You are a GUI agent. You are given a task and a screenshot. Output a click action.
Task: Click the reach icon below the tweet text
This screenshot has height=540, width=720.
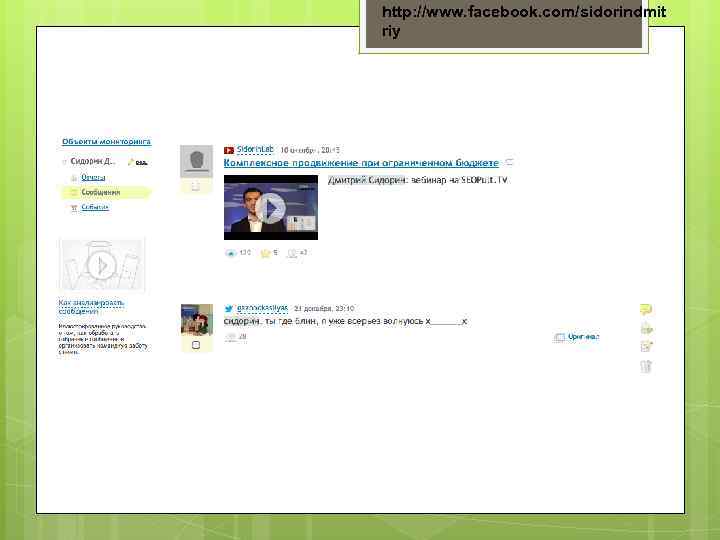pos(230,337)
